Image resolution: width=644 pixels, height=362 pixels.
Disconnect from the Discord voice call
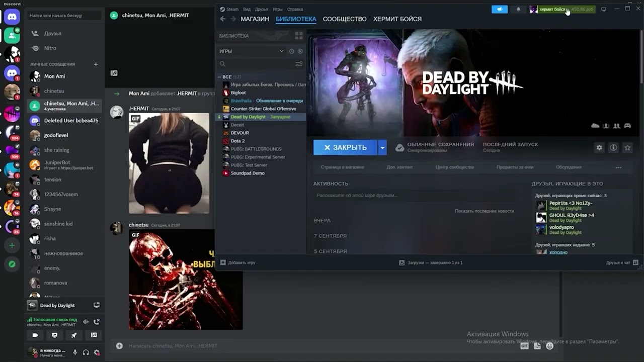(97, 322)
